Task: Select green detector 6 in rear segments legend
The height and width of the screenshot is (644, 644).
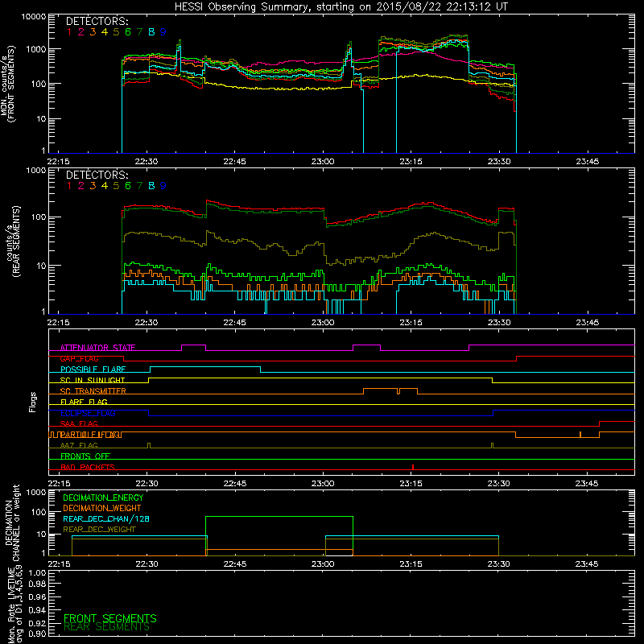Action: (128, 186)
